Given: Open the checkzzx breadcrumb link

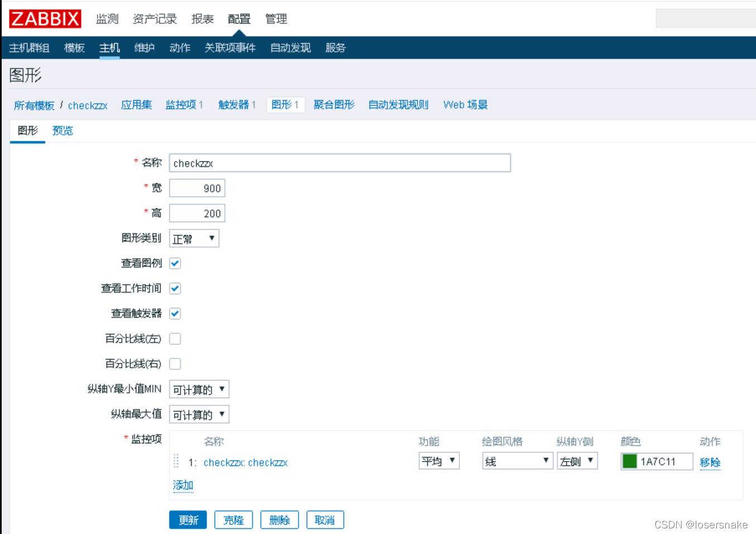Looking at the screenshot, I should (x=88, y=105).
